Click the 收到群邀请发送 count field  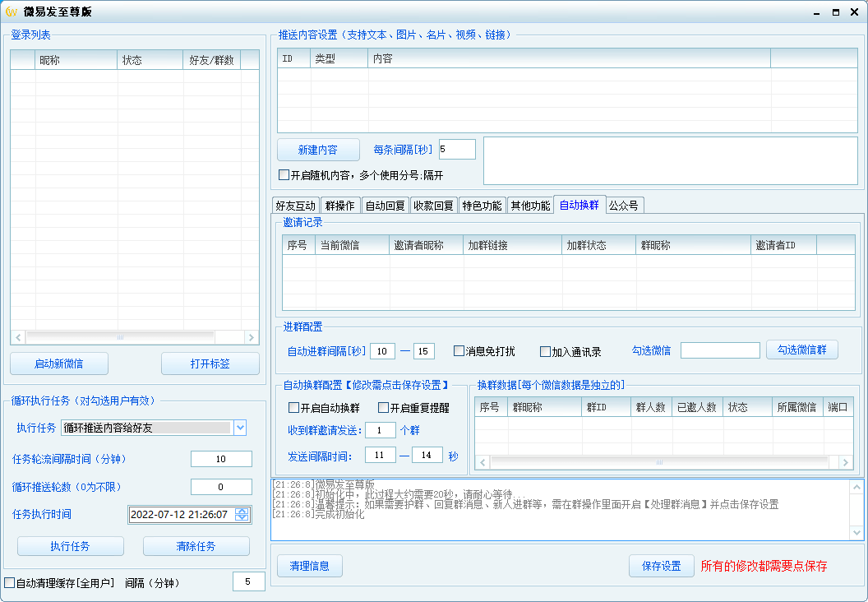(380, 430)
